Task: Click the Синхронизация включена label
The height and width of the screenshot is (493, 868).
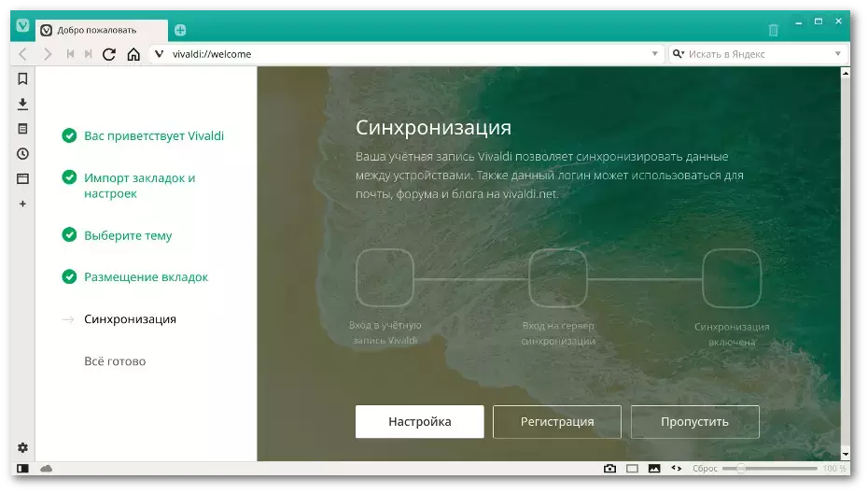Action: 732,334
